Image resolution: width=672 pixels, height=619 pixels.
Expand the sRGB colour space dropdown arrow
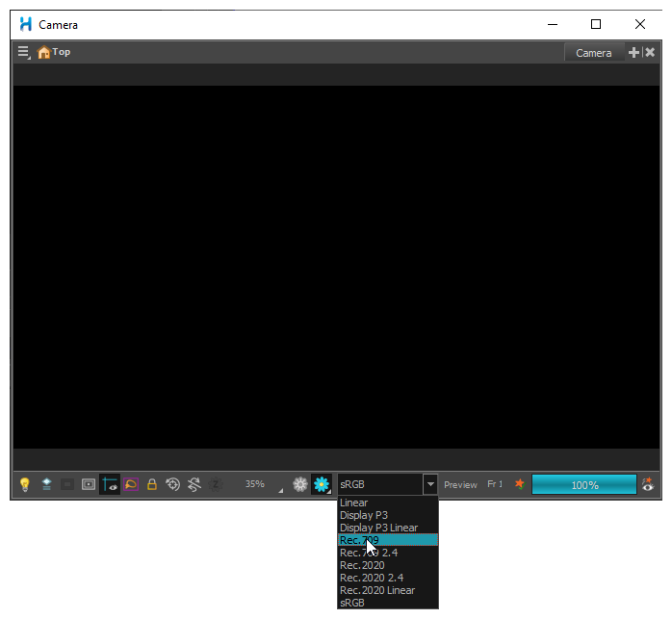click(430, 485)
